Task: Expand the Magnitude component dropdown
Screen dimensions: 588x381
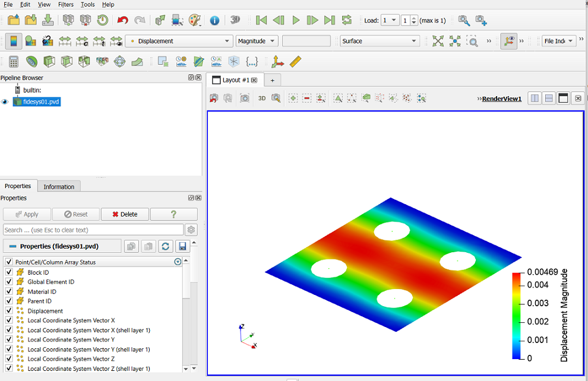Action: (257, 41)
